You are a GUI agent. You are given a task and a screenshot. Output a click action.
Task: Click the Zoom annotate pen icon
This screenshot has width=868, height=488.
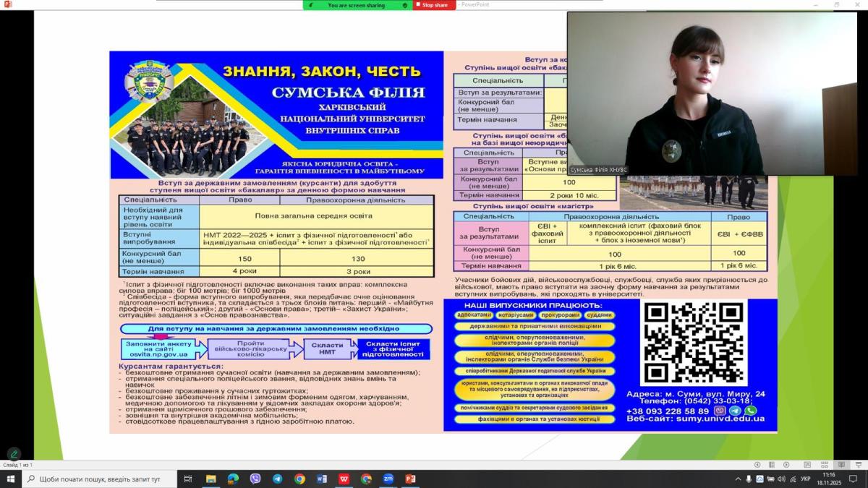click(14, 454)
